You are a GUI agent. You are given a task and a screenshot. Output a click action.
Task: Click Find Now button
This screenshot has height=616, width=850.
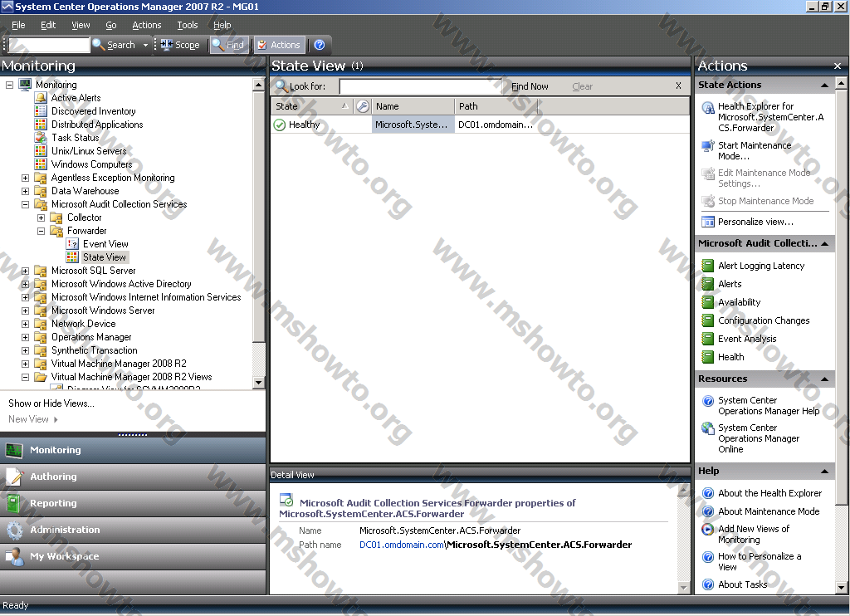click(x=530, y=86)
